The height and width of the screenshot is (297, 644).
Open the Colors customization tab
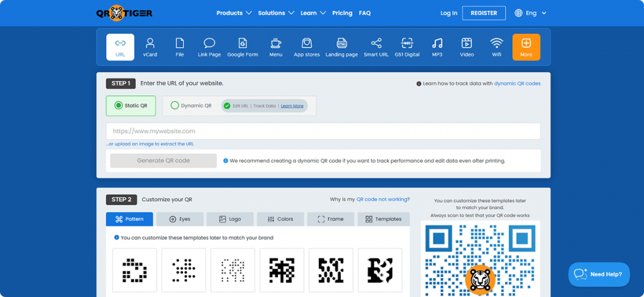click(x=280, y=219)
